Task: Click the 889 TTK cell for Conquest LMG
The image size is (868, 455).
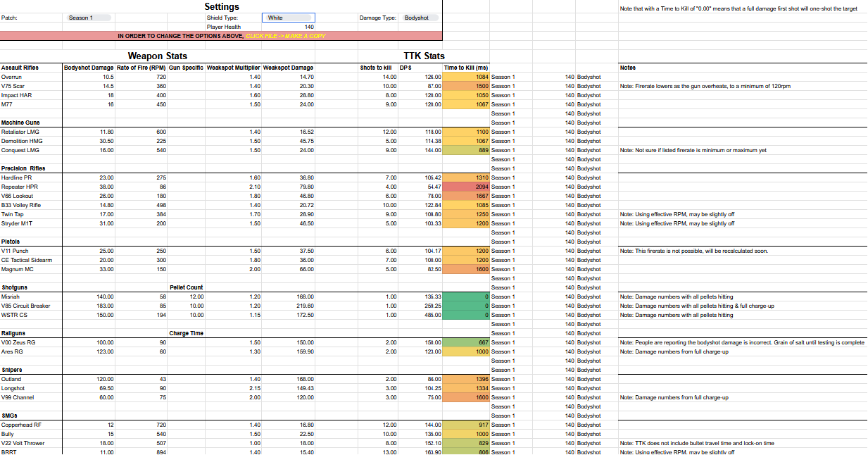Action: tap(466, 150)
